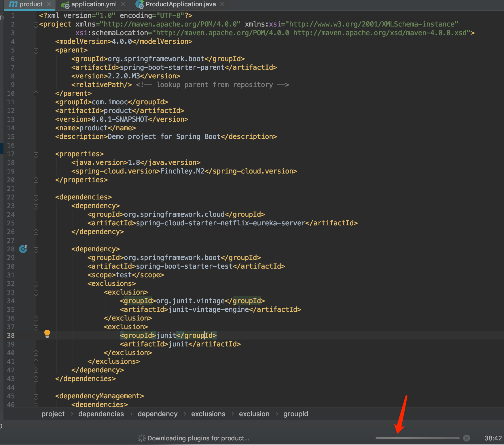The image size is (504, 445).
Task: Click the Maven file icon on product tab
Action: 13,4
